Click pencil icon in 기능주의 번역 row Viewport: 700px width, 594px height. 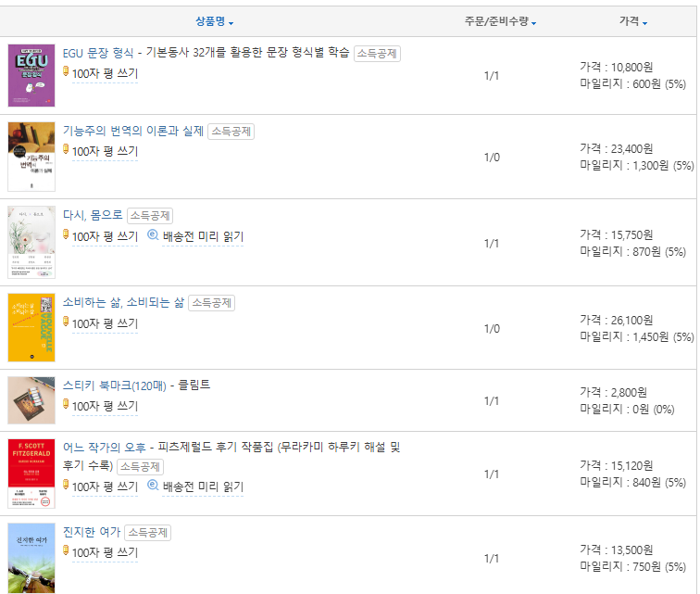[x=66, y=149]
